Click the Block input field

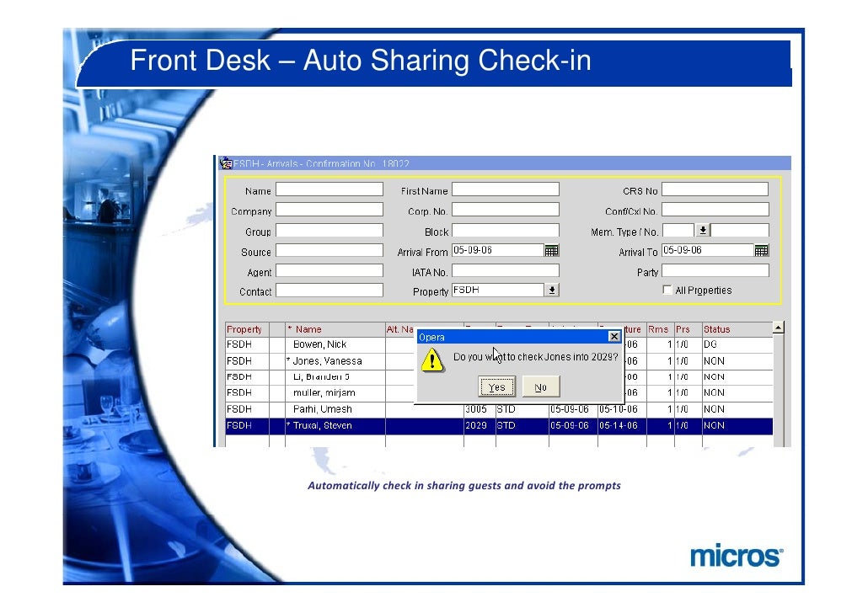(506, 230)
